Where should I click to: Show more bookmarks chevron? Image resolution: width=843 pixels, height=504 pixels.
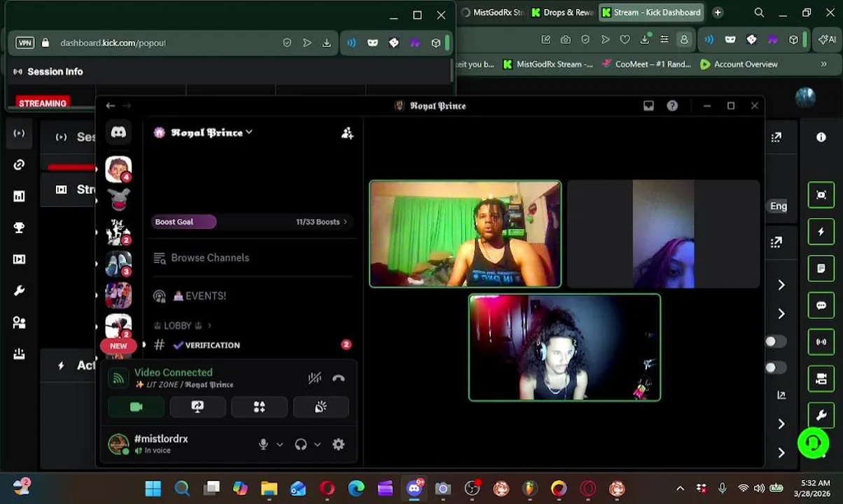(x=824, y=64)
